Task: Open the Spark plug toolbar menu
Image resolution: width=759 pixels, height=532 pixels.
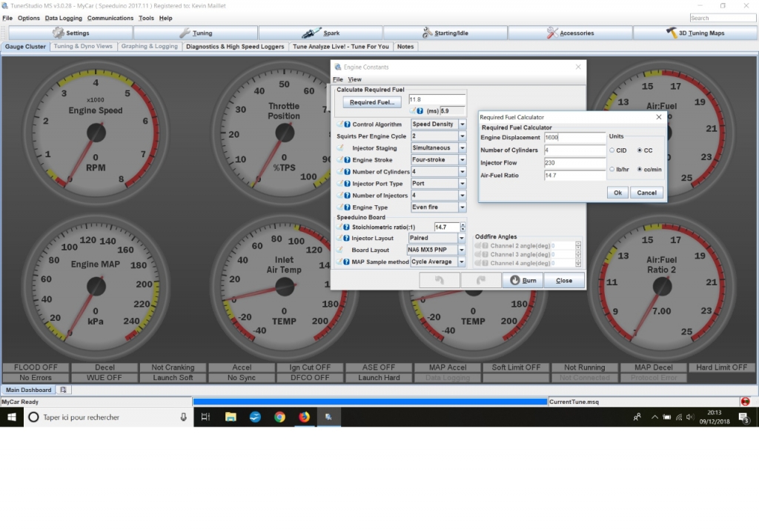Action: (320, 33)
